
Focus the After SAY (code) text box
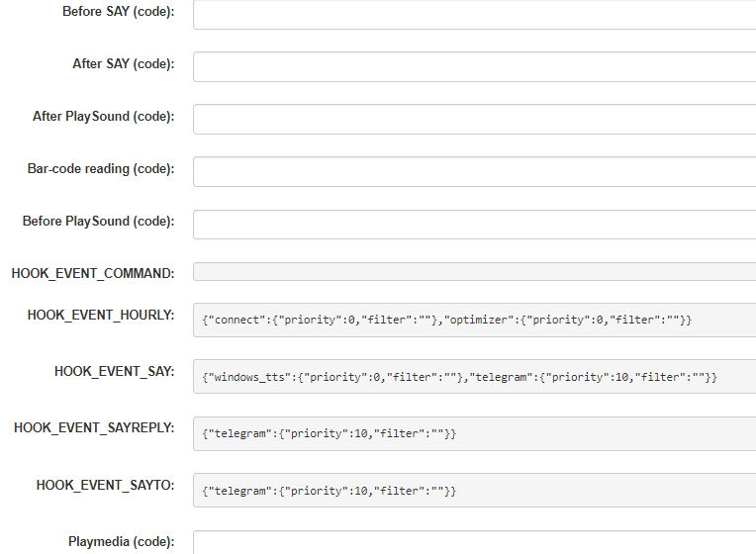475,66
